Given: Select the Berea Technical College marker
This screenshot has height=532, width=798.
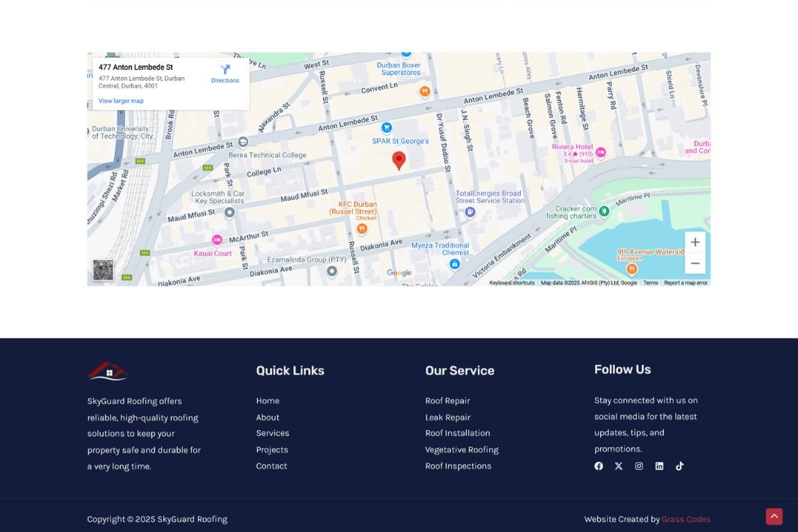Looking at the screenshot, I should coord(244,142).
